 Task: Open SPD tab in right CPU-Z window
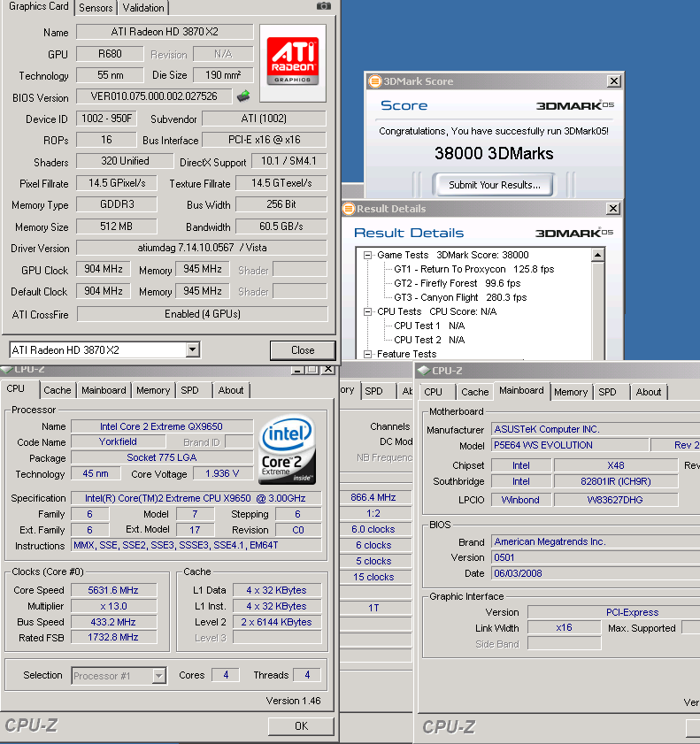tap(607, 392)
